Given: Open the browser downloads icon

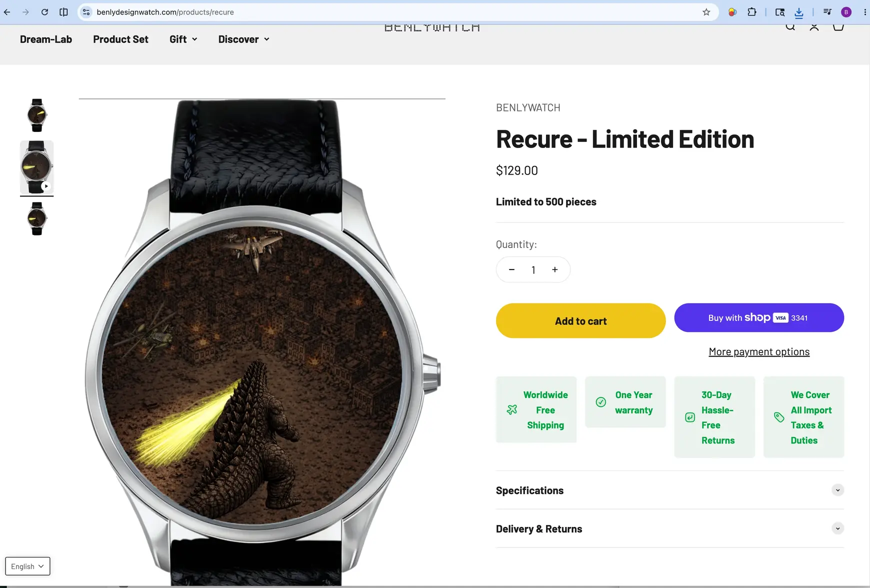Looking at the screenshot, I should [799, 12].
